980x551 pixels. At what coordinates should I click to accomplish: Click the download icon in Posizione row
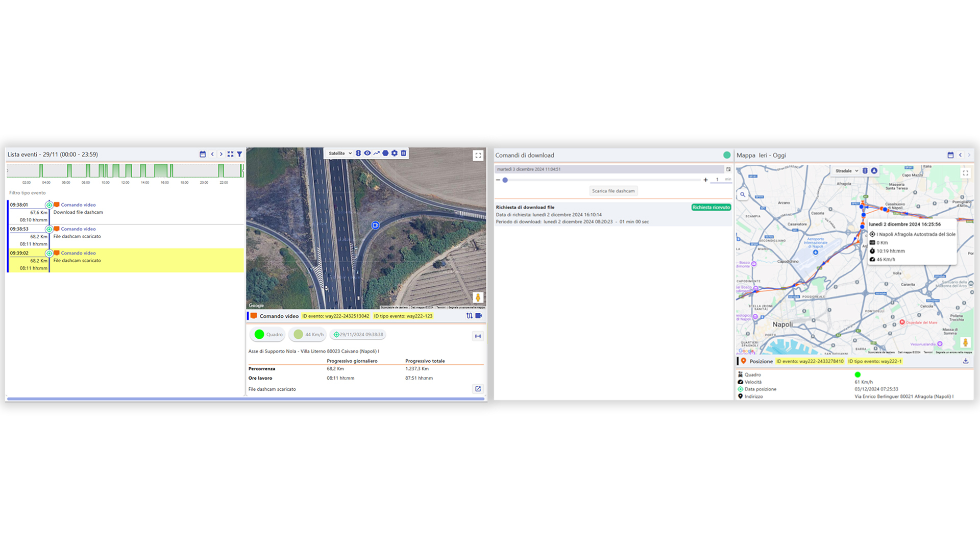click(966, 361)
